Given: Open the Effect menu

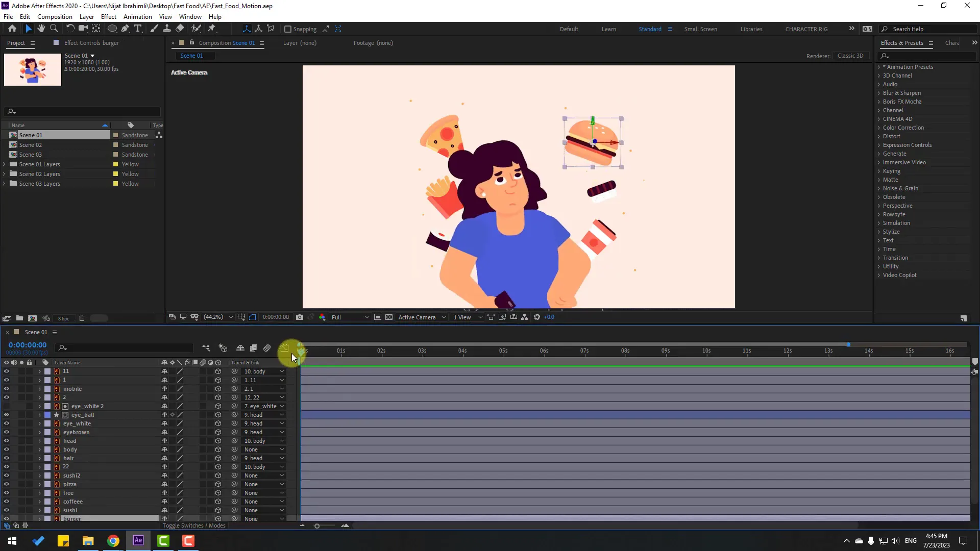Looking at the screenshot, I should coord(108,16).
